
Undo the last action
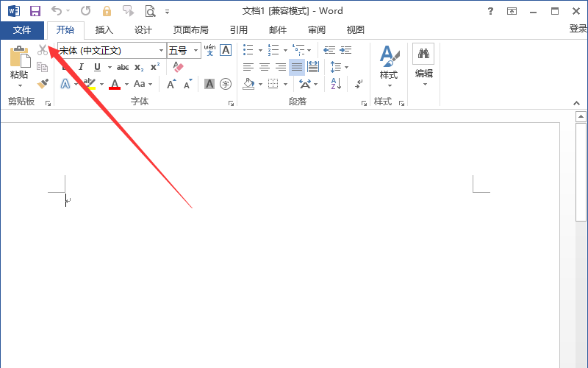tap(57, 11)
